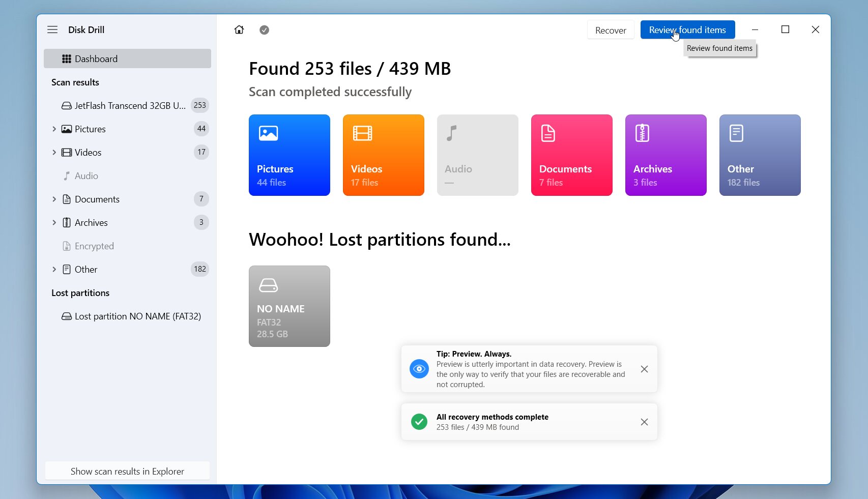Click the Found 253 files / 439 MB heading
Viewport: 868px width, 499px height.
click(x=350, y=69)
